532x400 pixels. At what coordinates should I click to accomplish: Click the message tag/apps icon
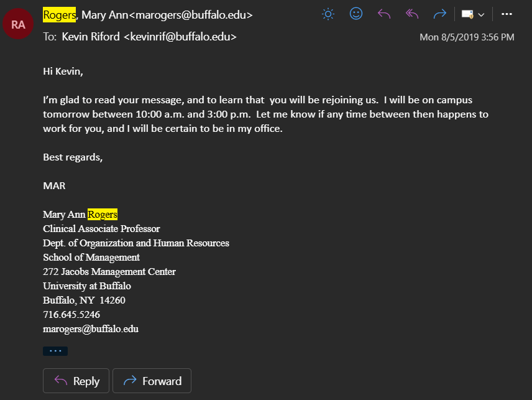467,14
